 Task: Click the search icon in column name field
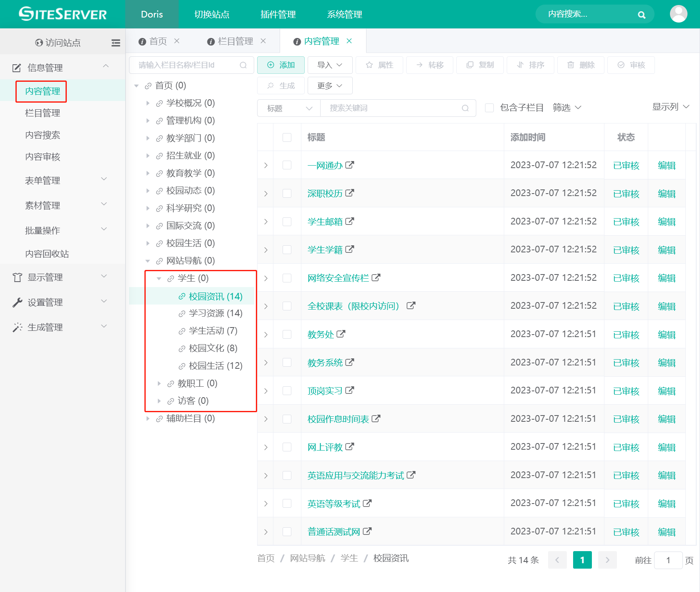point(243,65)
